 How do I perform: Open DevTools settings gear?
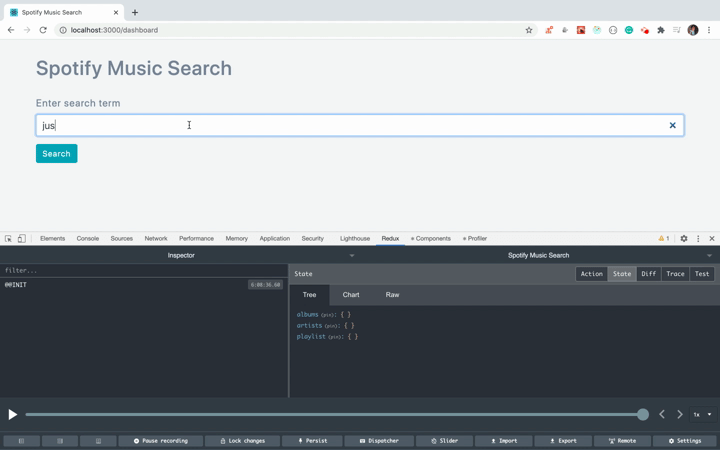[684, 238]
